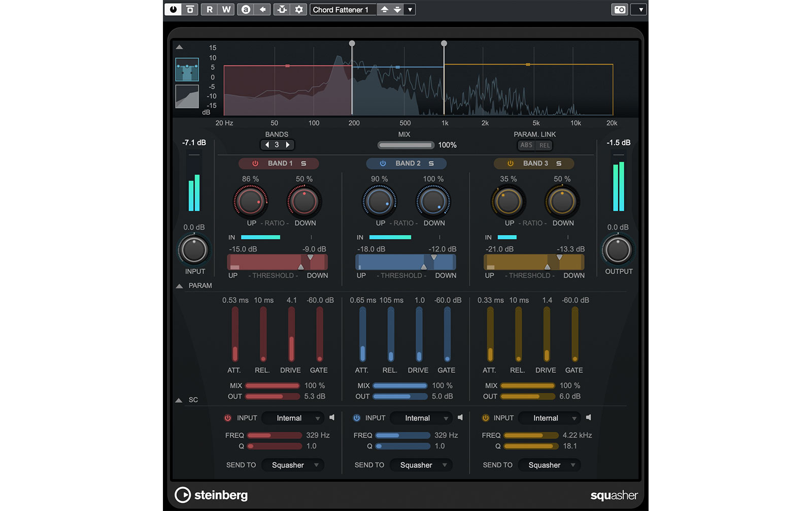Viewport: 812px width, 511px height.
Task: Open Band 1 side-chain Internal dropdown
Action: point(293,418)
